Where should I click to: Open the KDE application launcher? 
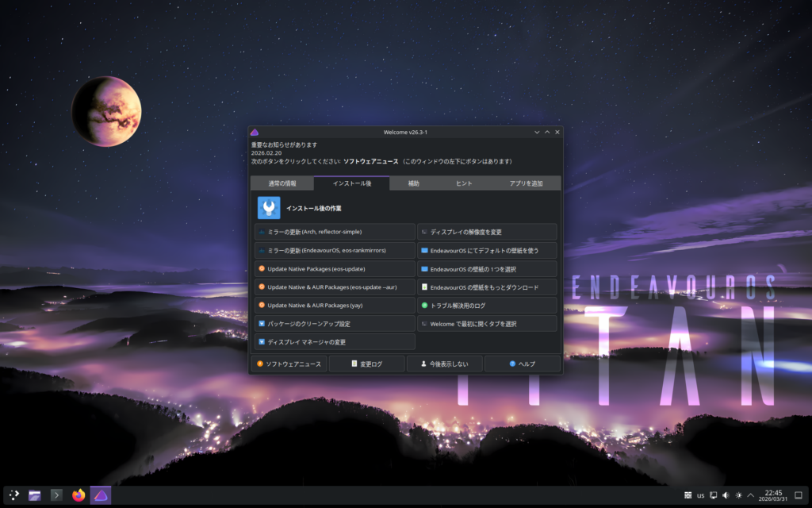pos(13,495)
